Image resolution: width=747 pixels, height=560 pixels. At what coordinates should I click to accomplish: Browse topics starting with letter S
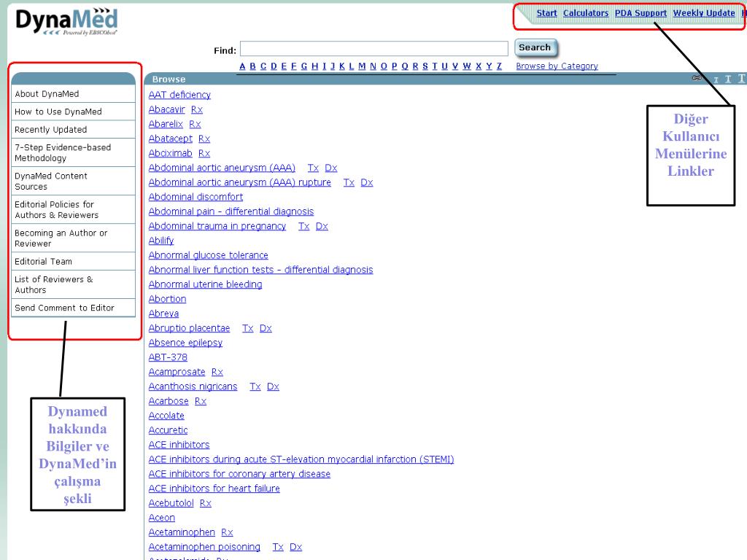click(x=425, y=66)
